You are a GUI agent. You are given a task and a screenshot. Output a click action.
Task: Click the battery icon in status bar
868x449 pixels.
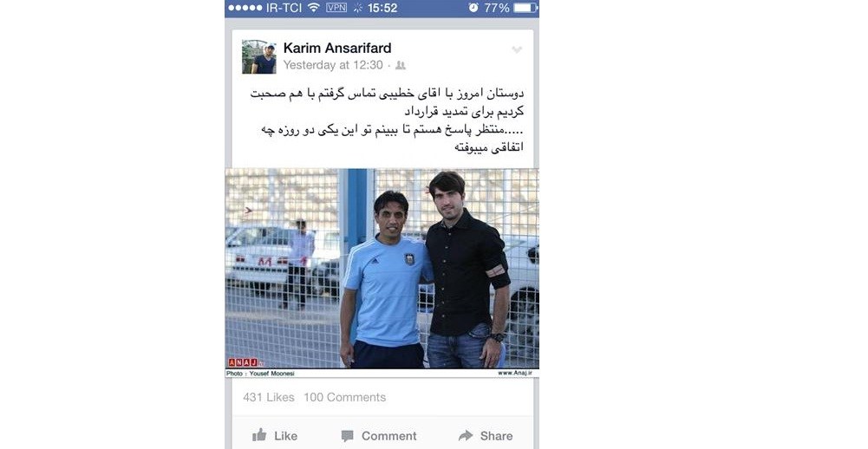pos(525,8)
